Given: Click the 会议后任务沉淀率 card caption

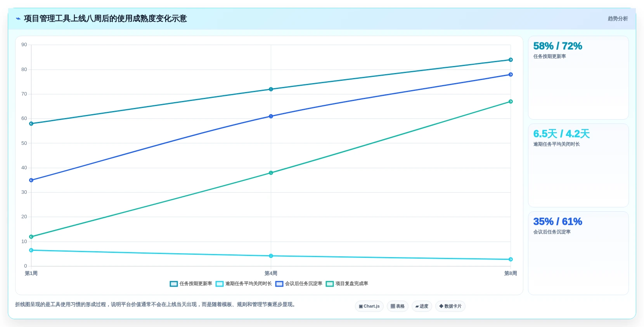Looking at the screenshot, I should click(552, 232).
